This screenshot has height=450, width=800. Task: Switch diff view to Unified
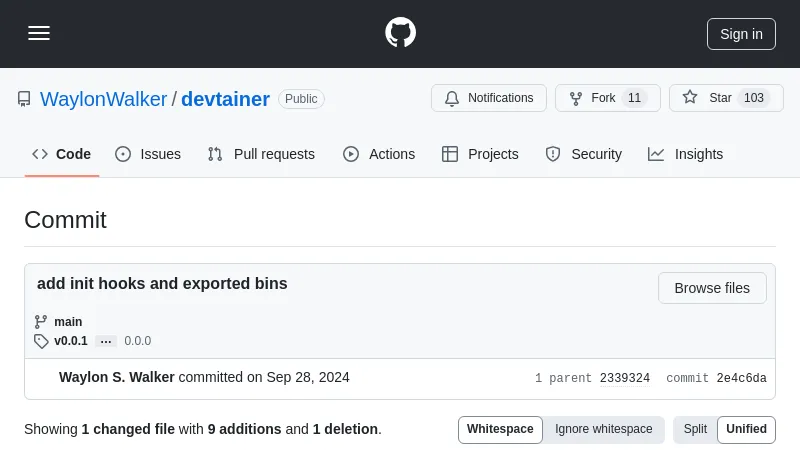(x=746, y=429)
